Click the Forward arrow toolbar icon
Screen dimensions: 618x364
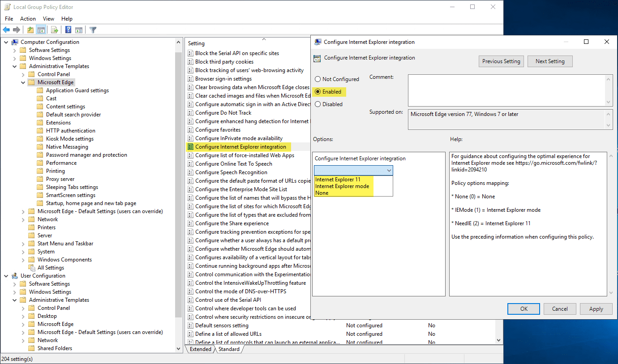coord(17,30)
